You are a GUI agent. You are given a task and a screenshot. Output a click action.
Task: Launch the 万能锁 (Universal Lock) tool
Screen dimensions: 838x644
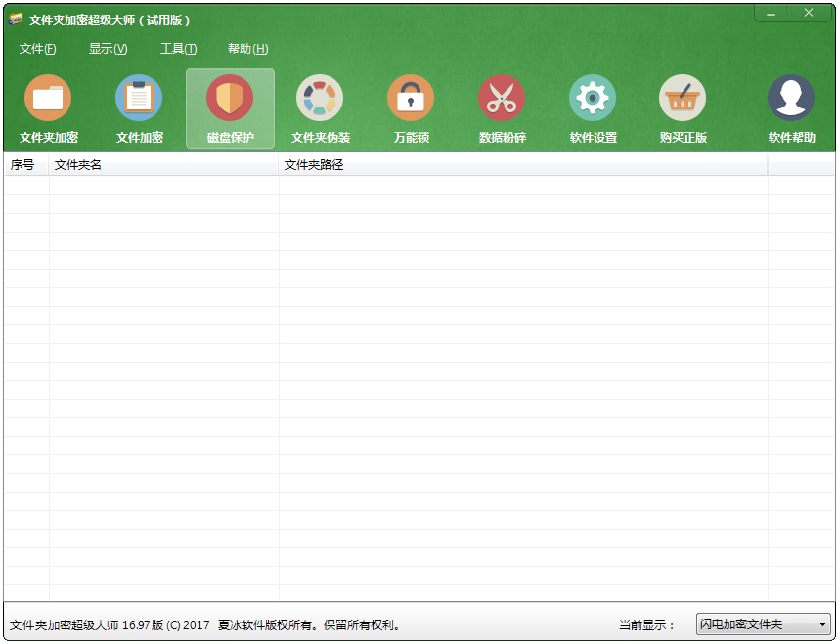click(x=411, y=107)
